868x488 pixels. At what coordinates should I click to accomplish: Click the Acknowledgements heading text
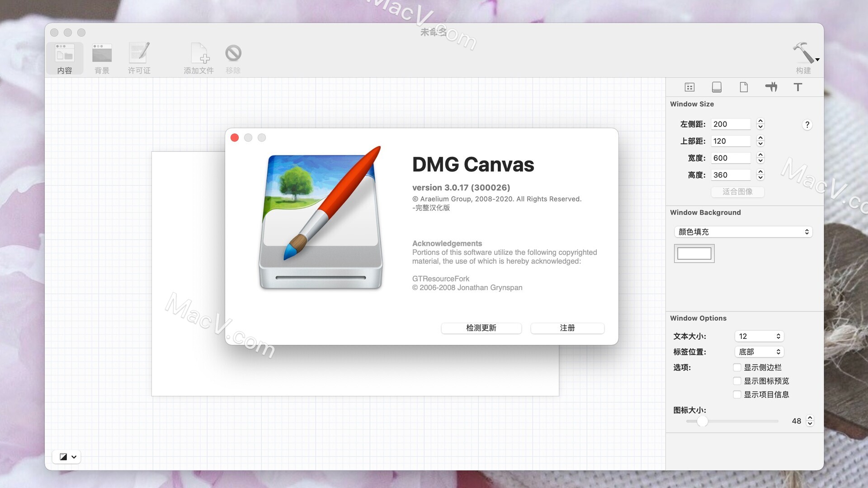(447, 244)
